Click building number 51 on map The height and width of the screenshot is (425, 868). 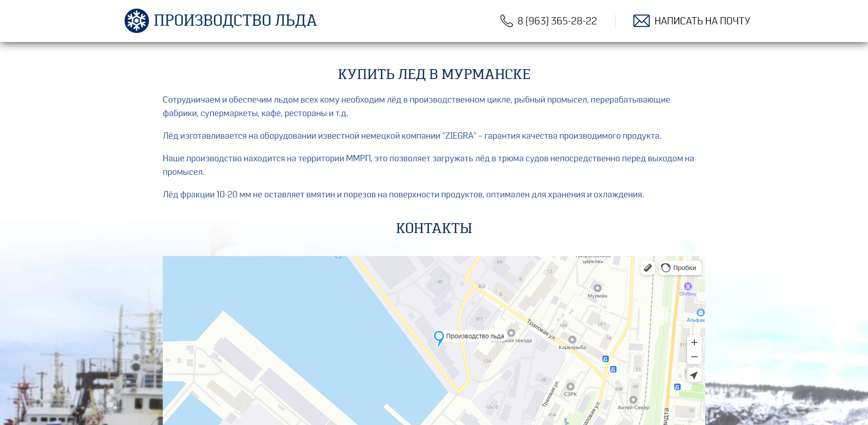coord(638,369)
